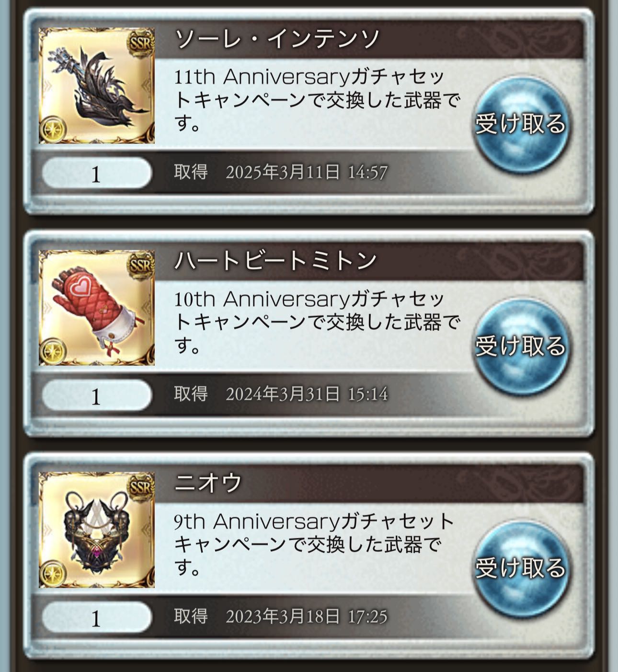The width and height of the screenshot is (618, 672).
Task: Tap the gold element emblem on ハートビートミトン
Action: tap(52, 352)
